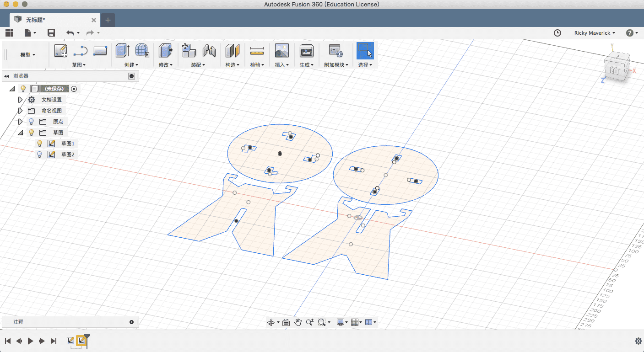Select the Line sketch tool
The width and height of the screenshot is (644, 352).
coord(81,51)
